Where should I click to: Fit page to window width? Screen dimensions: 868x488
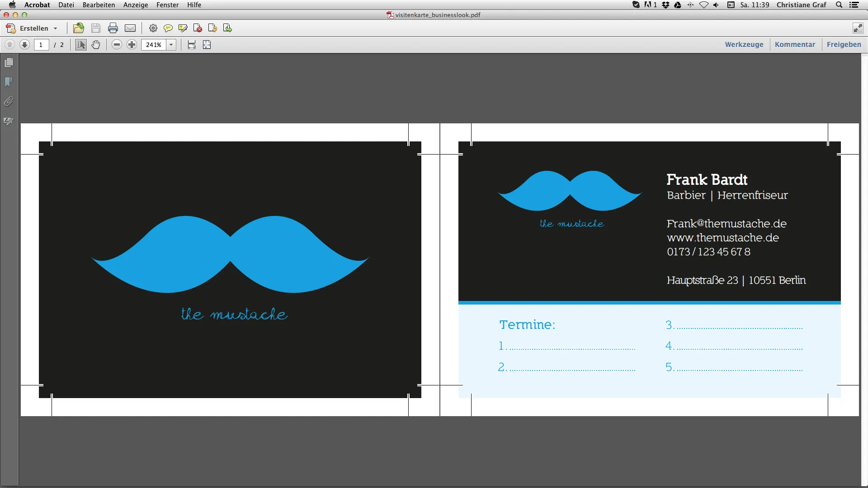192,45
